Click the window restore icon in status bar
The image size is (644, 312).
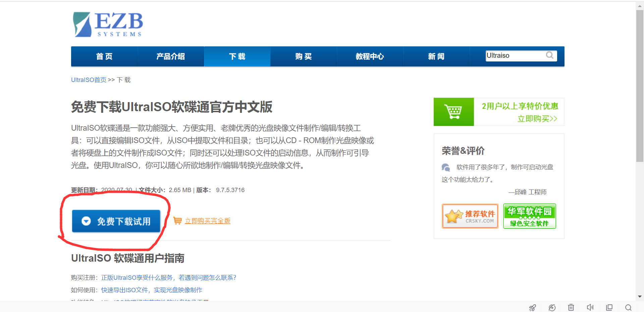point(609,307)
